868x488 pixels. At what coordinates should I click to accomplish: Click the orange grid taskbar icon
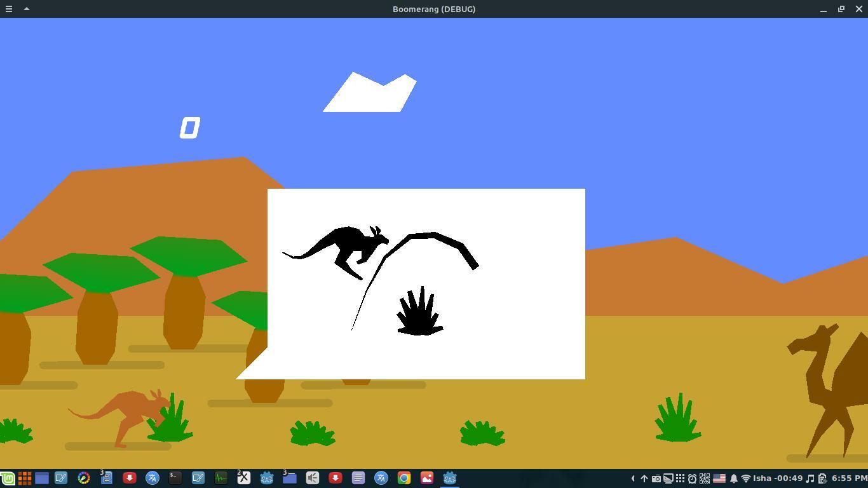pos(25,478)
